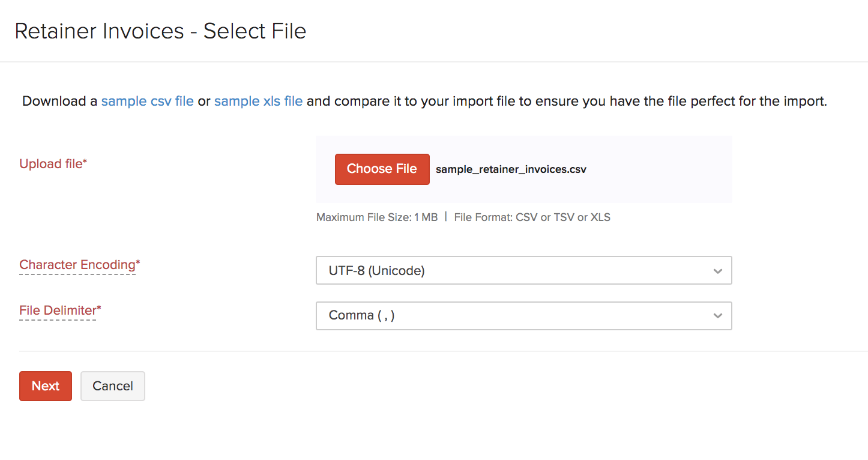Click the upload file drop area
The image size is (868, 460).
660,169
